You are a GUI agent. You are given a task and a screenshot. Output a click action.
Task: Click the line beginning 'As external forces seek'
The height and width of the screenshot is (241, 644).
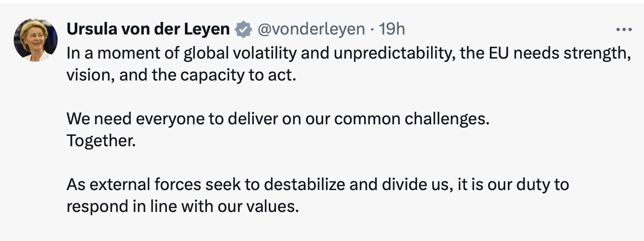tap(318, 185)
